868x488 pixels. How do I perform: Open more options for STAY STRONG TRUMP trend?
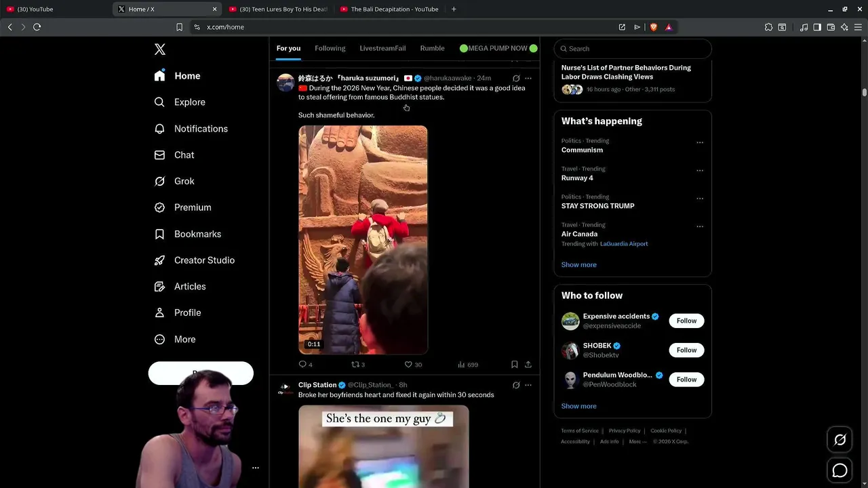pos(700,199)
